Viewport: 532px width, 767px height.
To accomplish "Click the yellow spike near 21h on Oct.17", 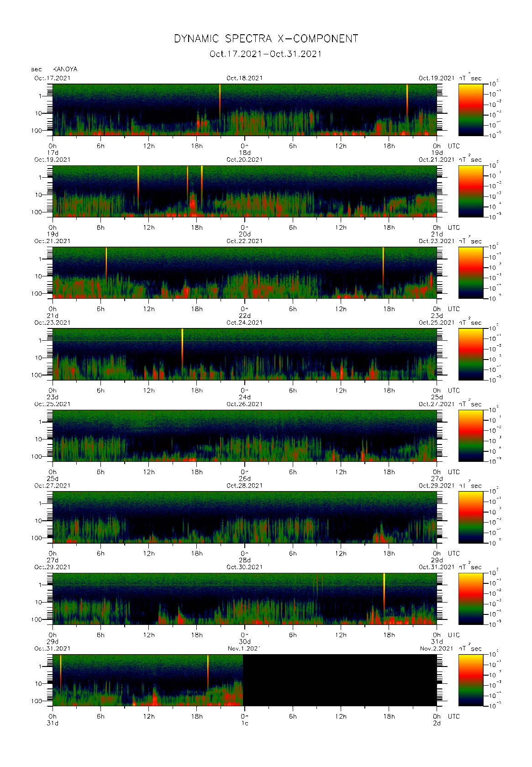I will pos(220,101).
